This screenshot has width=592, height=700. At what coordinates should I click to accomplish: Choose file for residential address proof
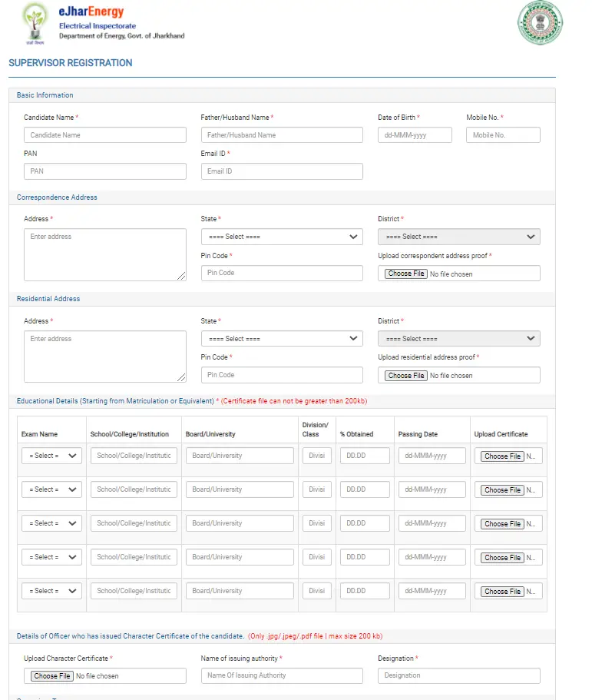coord(406,376)
